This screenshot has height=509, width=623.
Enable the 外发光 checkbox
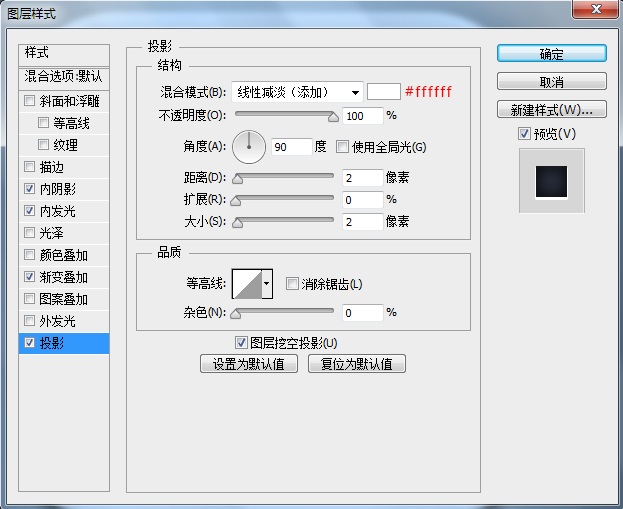click(x=29, y=320)
